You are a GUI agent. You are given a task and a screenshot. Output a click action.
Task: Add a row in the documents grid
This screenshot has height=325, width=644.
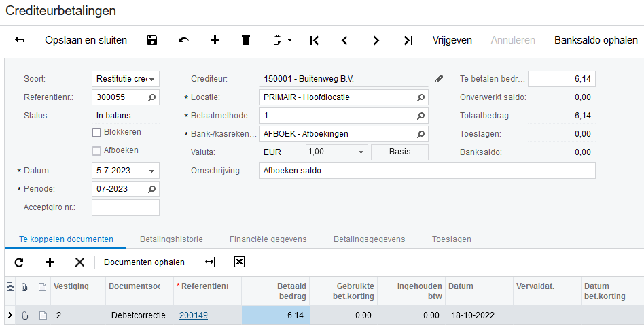tap(50, 262)
